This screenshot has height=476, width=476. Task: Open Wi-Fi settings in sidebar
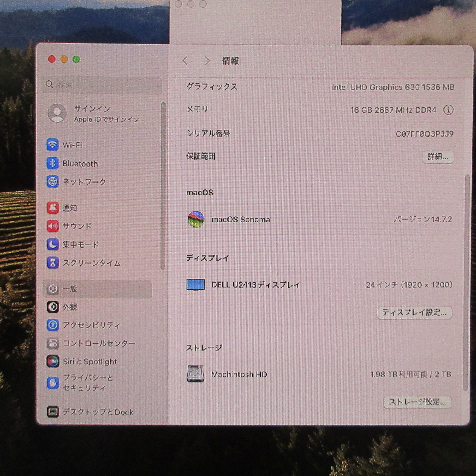click(x=72, y=145)
